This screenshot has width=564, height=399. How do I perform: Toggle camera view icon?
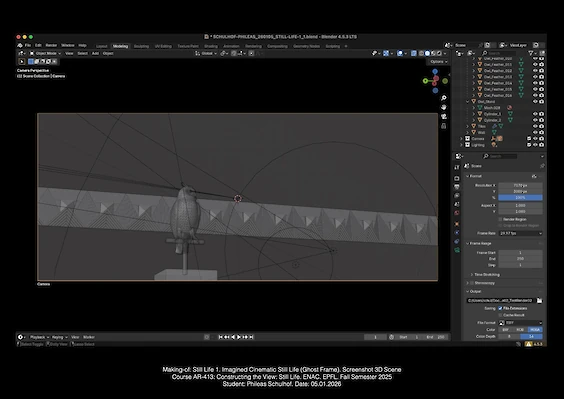click(444, 117)
